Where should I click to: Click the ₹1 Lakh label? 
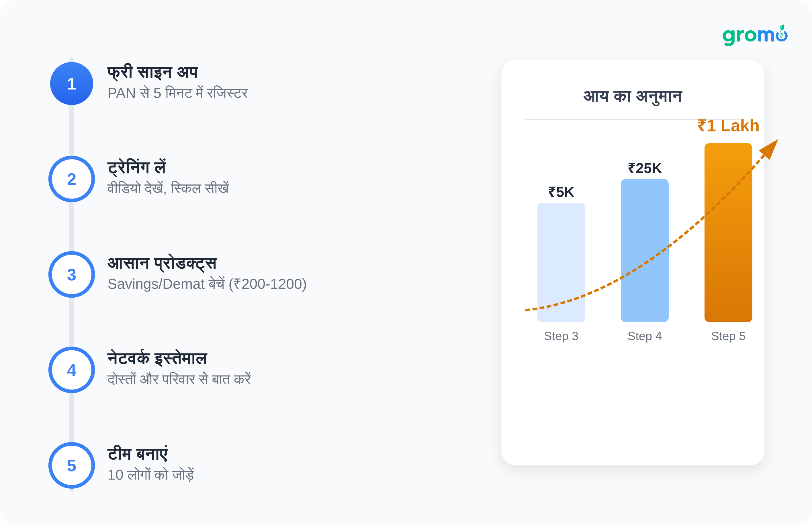(x=728, y=126)
